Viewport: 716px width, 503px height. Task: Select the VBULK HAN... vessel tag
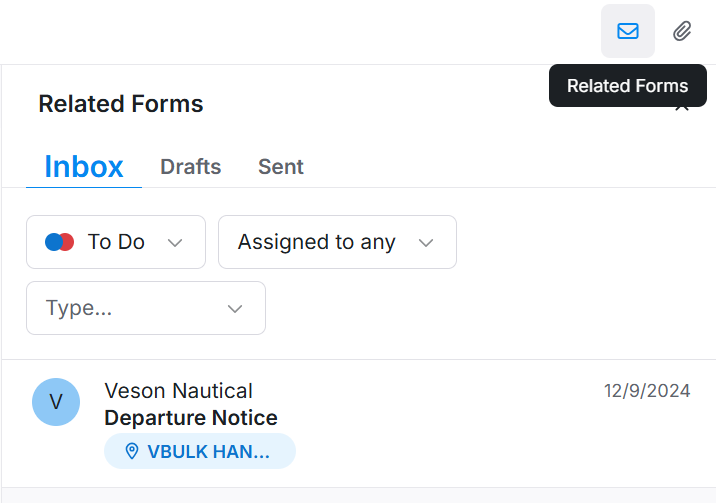point(208,452)
